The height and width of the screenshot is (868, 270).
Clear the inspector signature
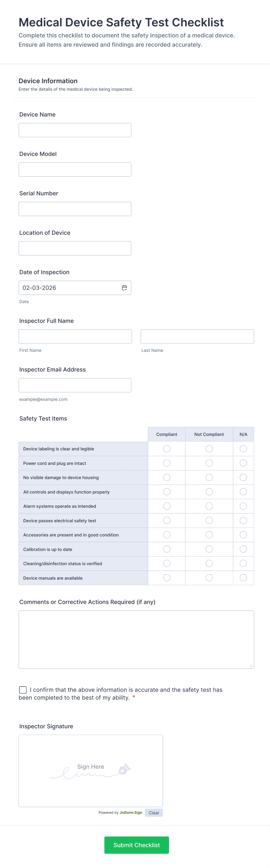pyautogui.click(x=154, y=813)
